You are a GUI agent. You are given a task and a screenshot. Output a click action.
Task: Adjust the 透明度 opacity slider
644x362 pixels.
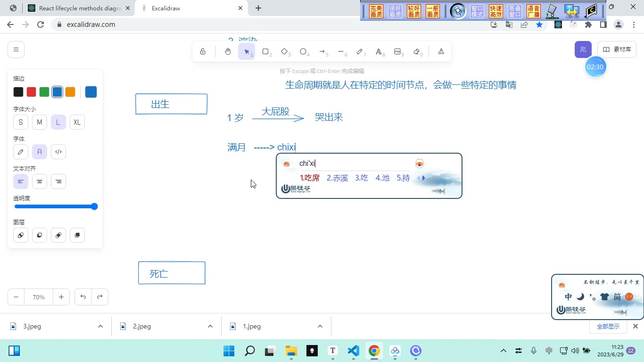56,206
